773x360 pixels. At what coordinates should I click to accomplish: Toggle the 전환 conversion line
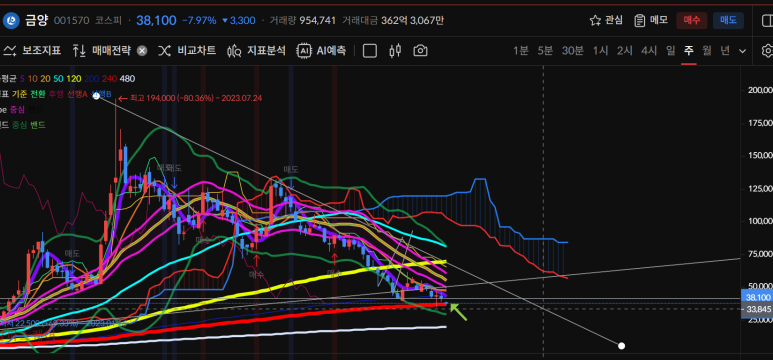(x=37, y=94)
